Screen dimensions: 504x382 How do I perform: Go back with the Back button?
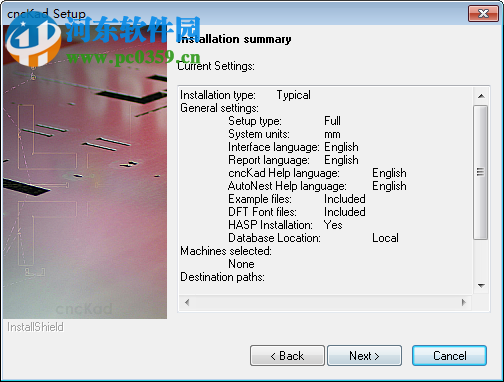[x=287, y=356]
